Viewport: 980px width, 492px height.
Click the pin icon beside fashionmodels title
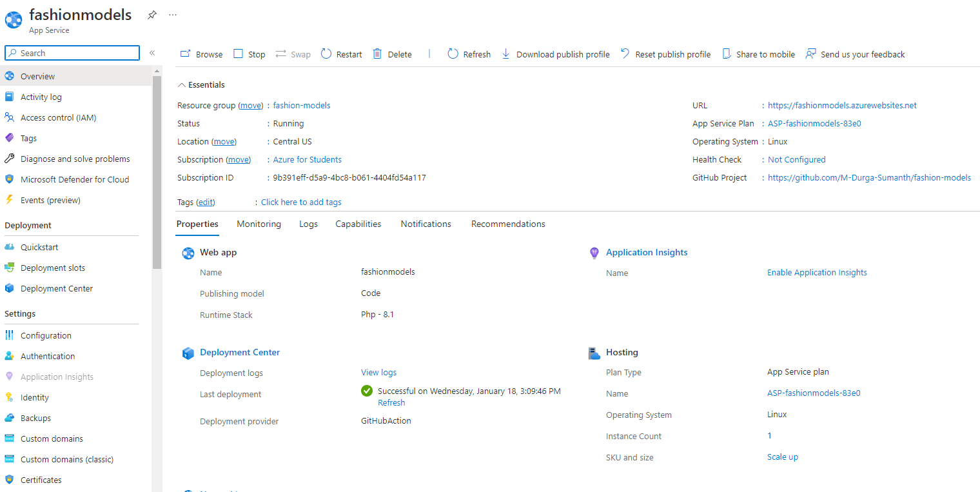pos(152,15)
